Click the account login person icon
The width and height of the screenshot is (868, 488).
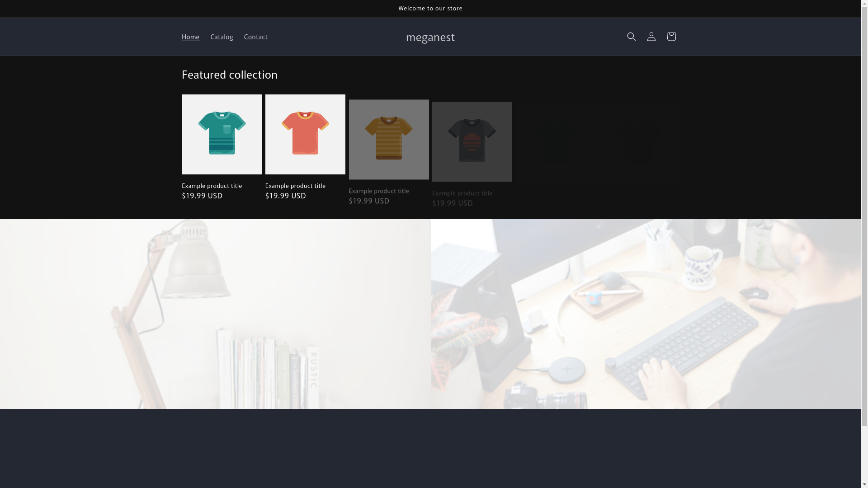click(651, 37)
